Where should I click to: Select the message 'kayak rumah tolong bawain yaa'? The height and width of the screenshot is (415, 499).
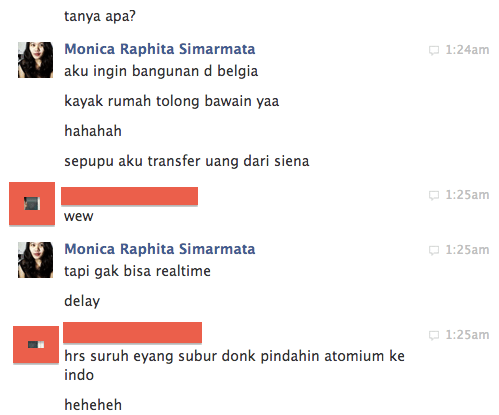point(172,101)
